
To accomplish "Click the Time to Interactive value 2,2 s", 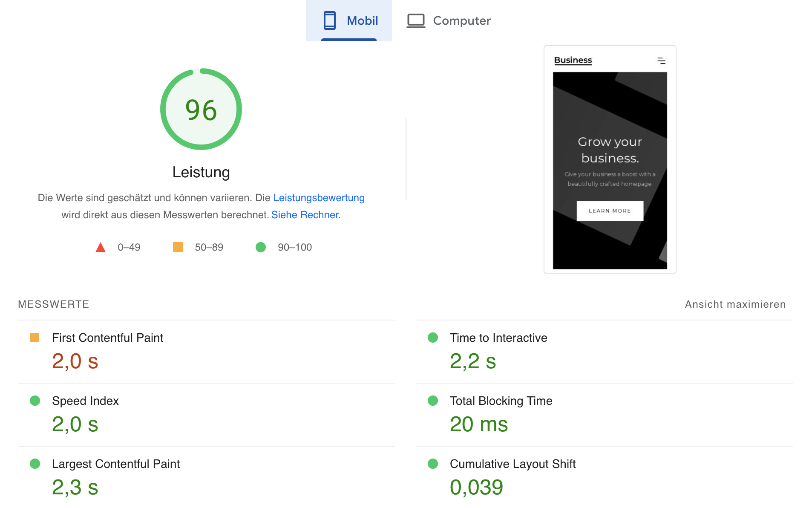I will (x=473, y=361).
